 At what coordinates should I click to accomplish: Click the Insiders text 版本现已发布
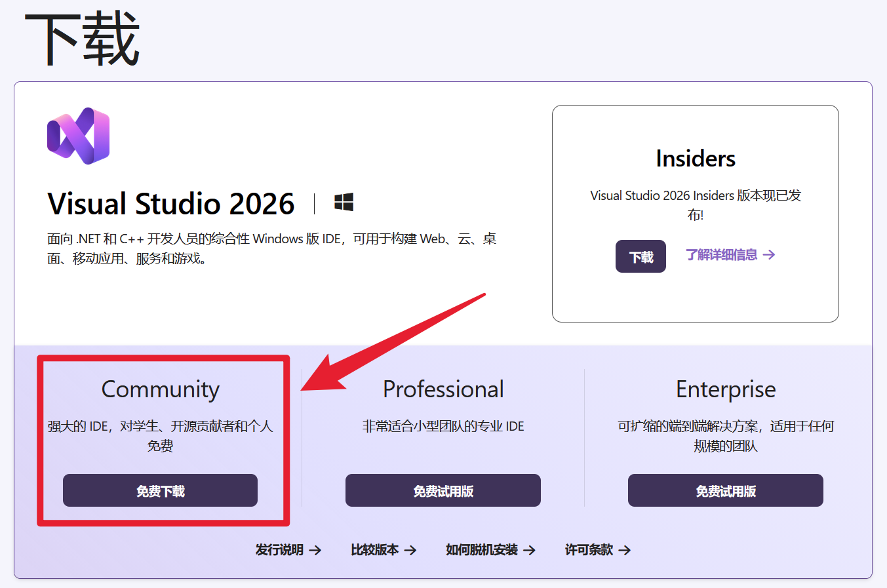pos(696,205)
